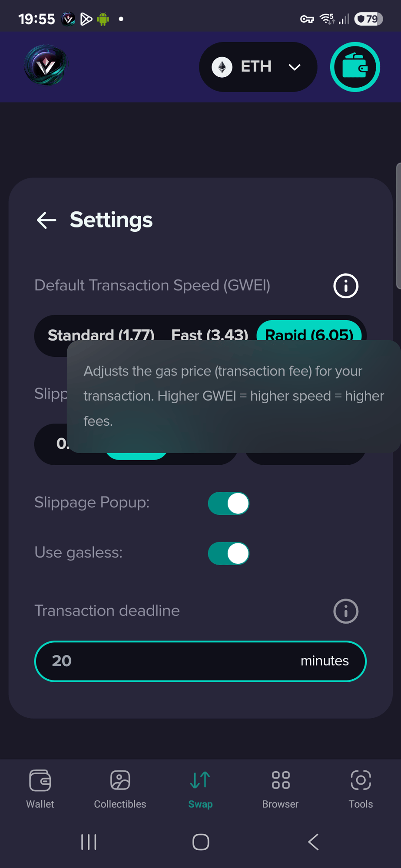Tap the Android home navigation button
Viewport: 401px width, 868px height.
pyautogui.click(x=201, y=842)
